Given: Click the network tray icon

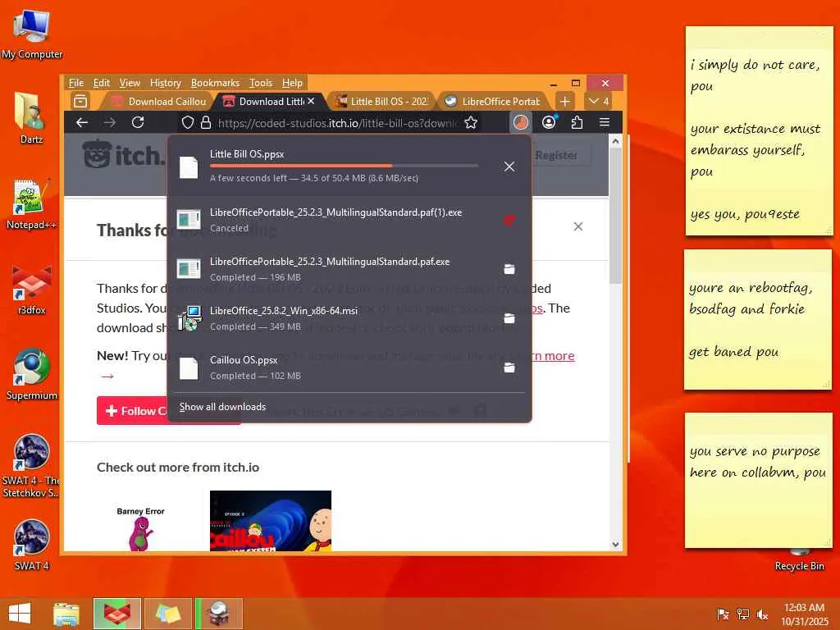Looking at the screenshot, I should coord(742,614).
